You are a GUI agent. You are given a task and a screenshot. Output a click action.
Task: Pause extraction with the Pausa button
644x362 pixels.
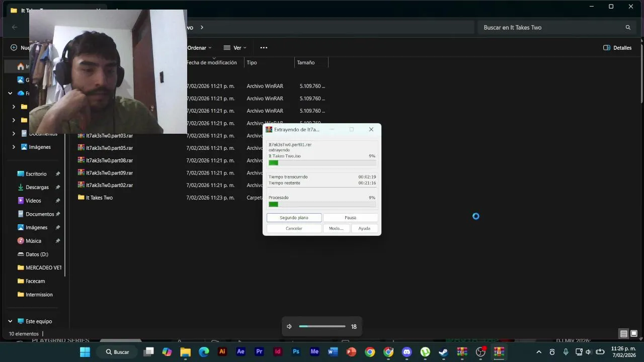[x=350, y=218]
